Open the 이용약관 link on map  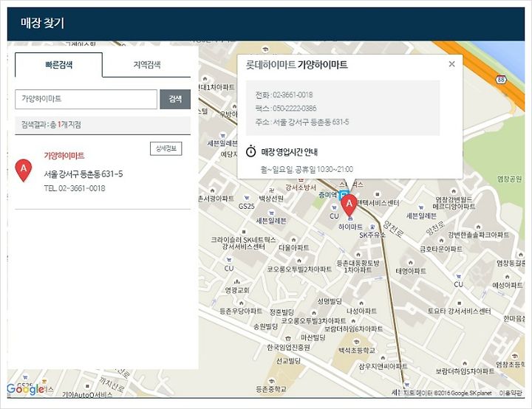click(x=511, y=393)
